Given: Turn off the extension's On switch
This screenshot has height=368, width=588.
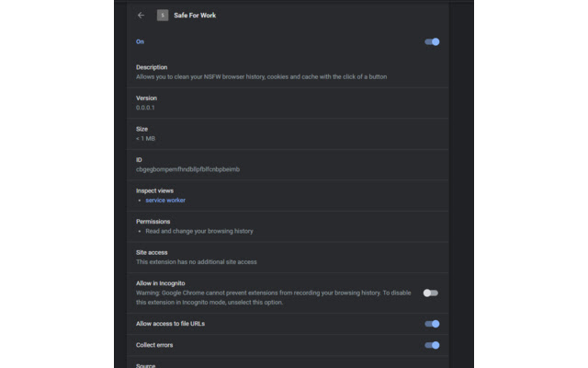Looking at the screenshot, I should (x=432, y=41).
